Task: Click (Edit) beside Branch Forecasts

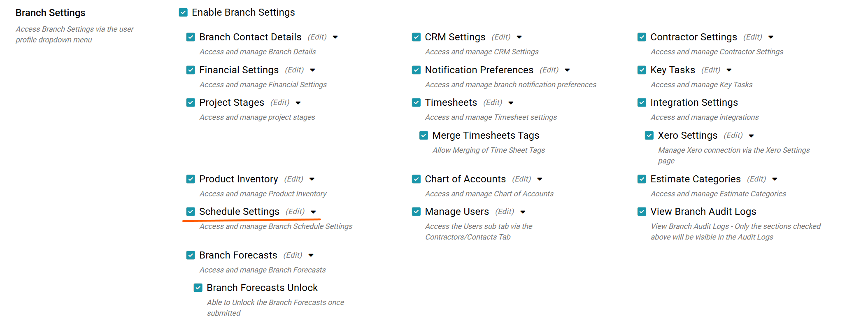Action: tap(293, 255)
